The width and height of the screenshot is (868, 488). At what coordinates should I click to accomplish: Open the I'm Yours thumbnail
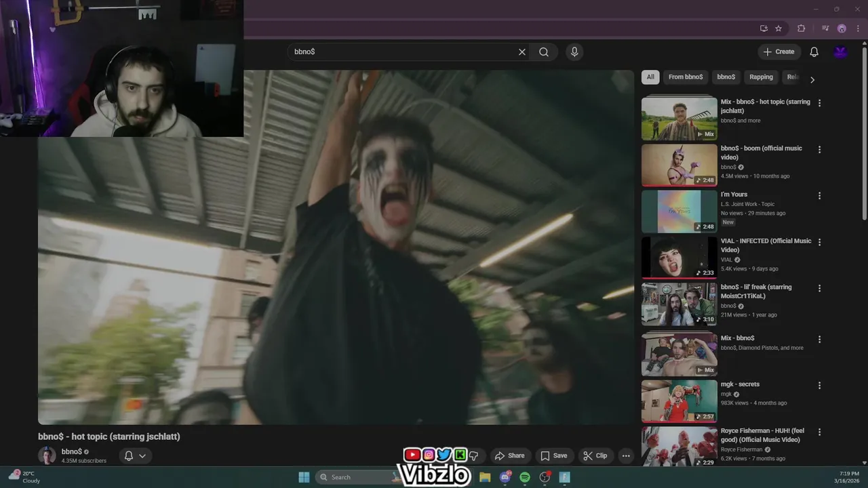tap(679, 211)
